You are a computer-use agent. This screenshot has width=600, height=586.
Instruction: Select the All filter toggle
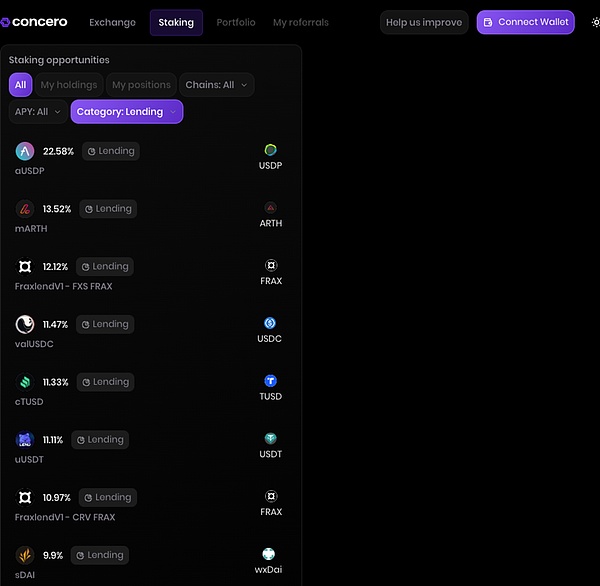(x=20, y=85)
